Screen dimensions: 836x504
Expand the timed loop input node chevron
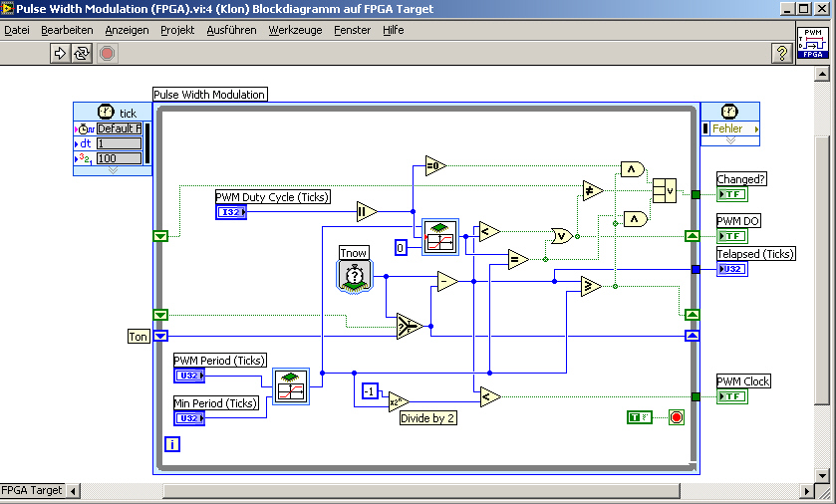click(113, 170)
